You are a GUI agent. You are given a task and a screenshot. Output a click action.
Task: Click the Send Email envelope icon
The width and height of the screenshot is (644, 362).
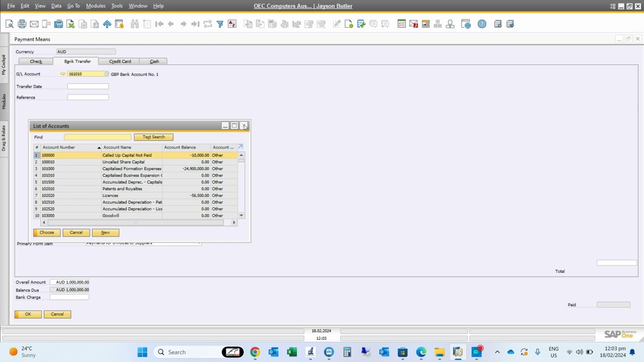pos(34,24)
